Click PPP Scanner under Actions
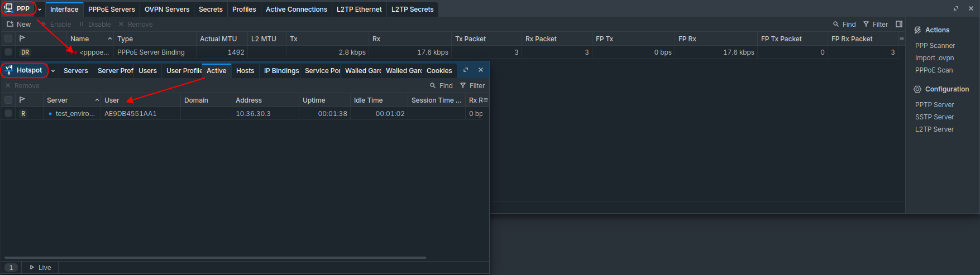 (935, 46)
